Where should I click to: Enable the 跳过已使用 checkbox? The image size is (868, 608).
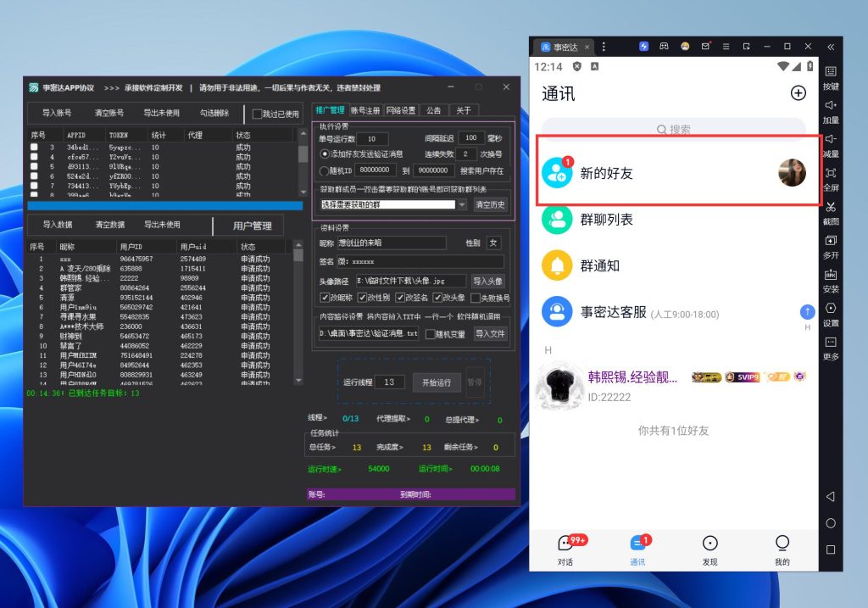[258, 114]
